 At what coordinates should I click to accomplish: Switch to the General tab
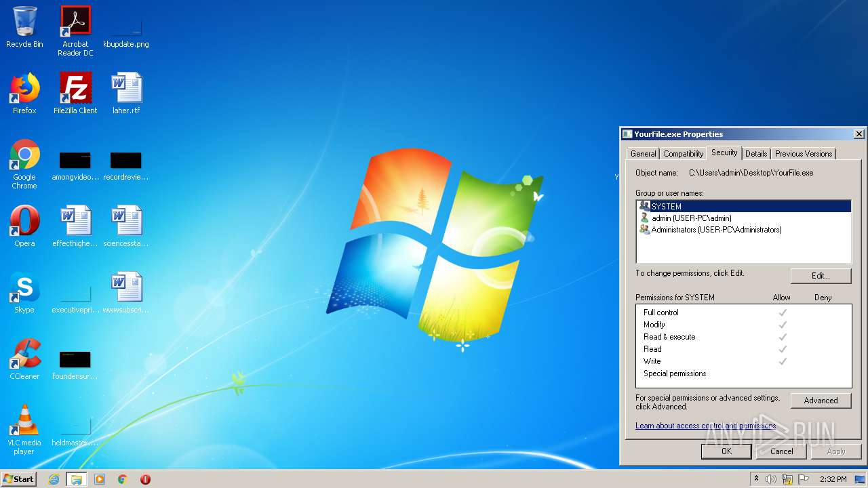[643, 154]
